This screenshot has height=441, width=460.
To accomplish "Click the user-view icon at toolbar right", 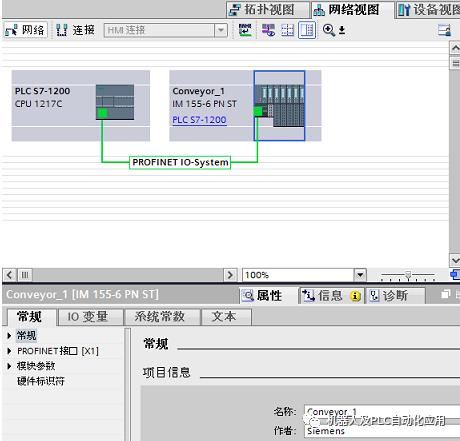I will click(444, 30).
